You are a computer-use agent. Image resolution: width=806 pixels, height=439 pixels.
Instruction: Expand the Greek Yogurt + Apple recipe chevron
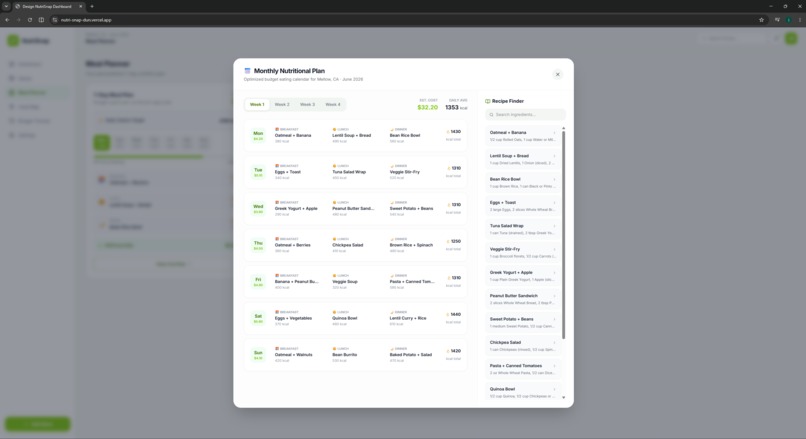(554, 272)
